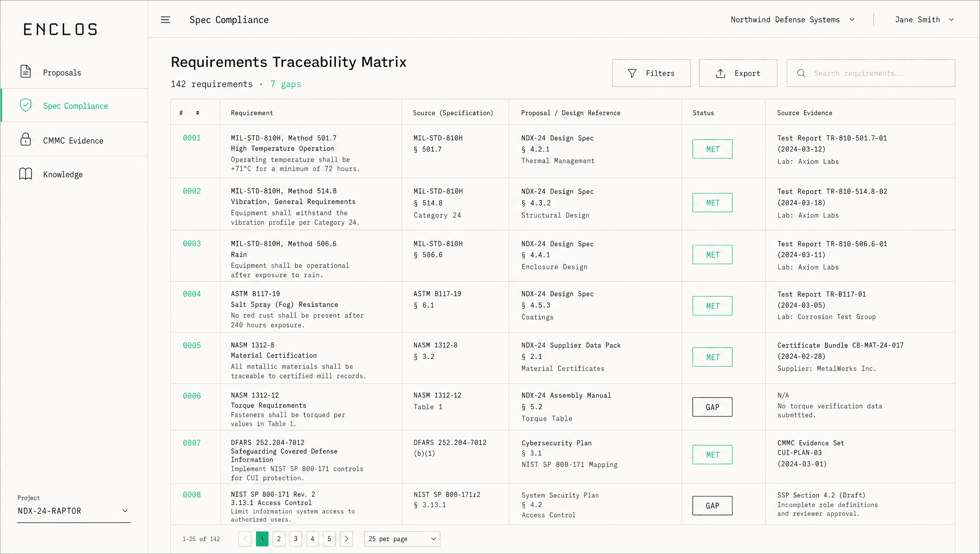
Task: Click the Requirement column header
Action: click(x=252, y=113)
